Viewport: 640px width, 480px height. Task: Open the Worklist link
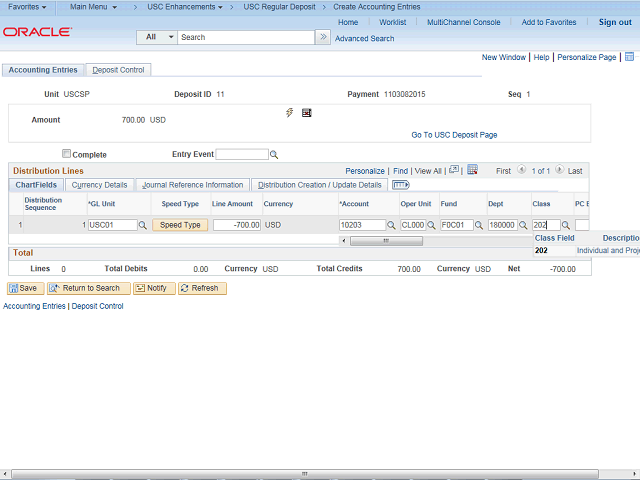pos(392,22)
